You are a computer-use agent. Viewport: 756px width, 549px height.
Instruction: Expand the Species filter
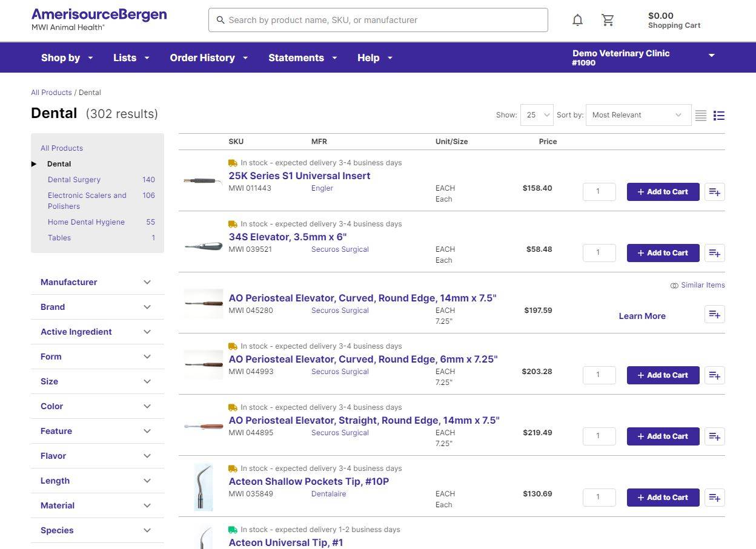97,530
